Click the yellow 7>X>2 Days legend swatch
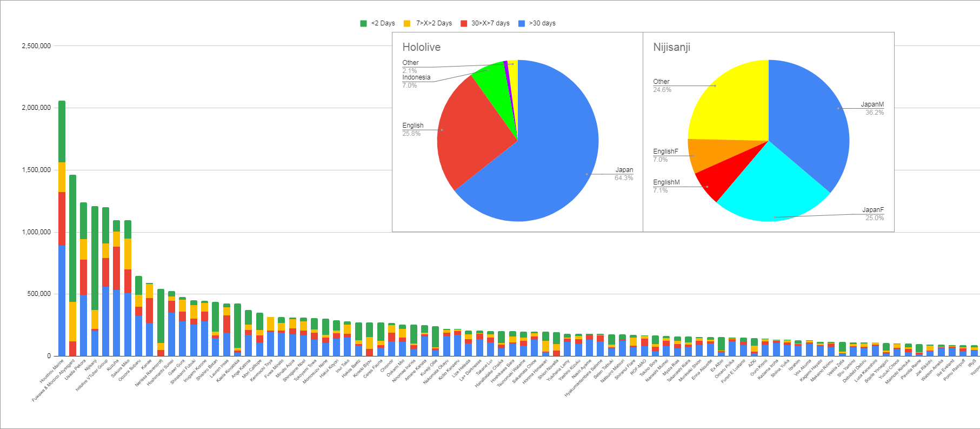This screenshot has width=980, height=429. tap(407, 23)
